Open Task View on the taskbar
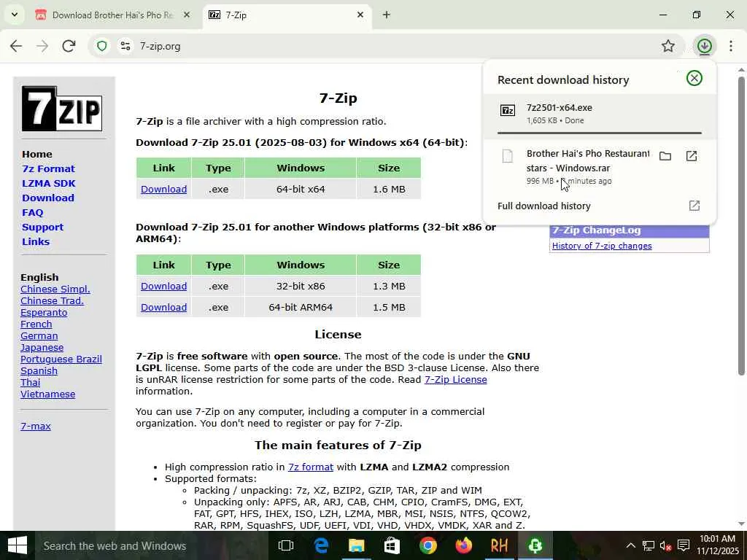Image resolution: width=747 pixels, height=560 pixels. [286, 545]
